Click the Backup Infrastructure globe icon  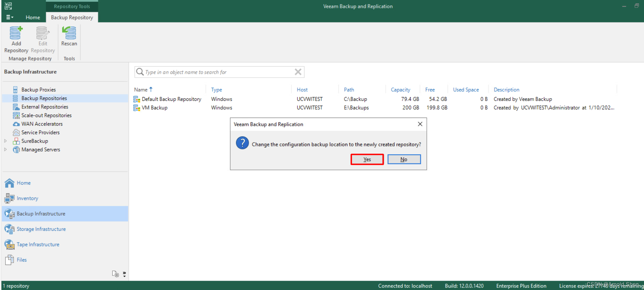(10, 214)
